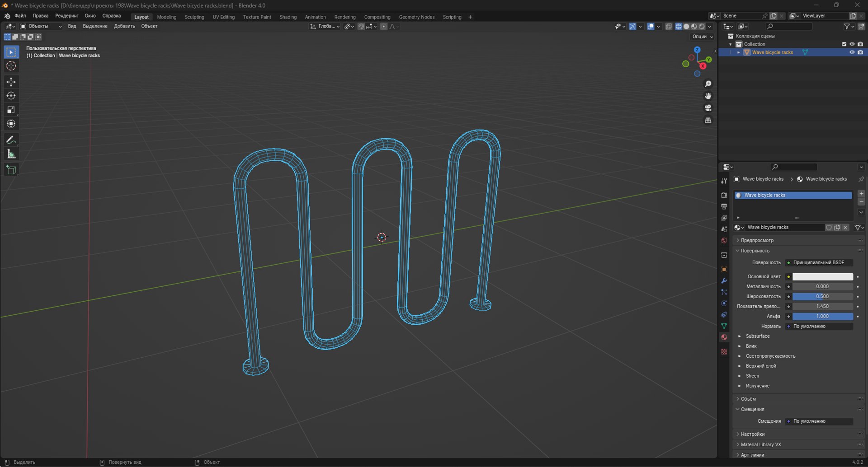The image size is (868, 467).
Task: Switch to the Modeling workspace tab
Action: [167, 17]
